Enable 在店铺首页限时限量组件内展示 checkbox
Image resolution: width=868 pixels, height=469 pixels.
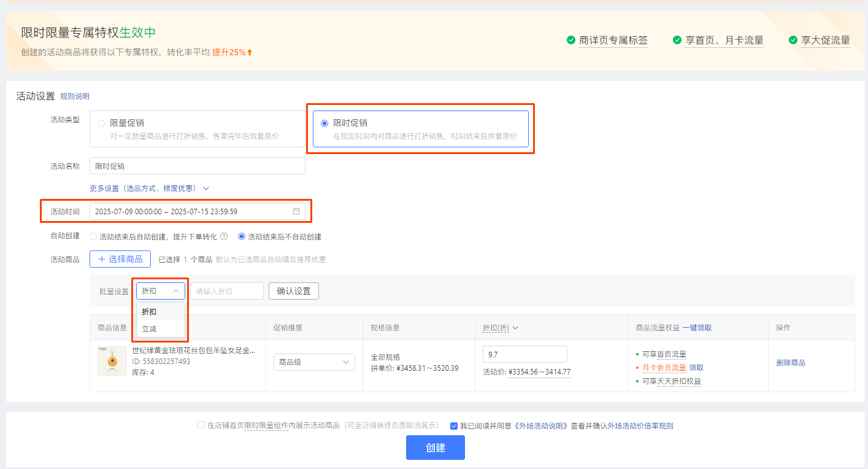click(x=201, y=425)
